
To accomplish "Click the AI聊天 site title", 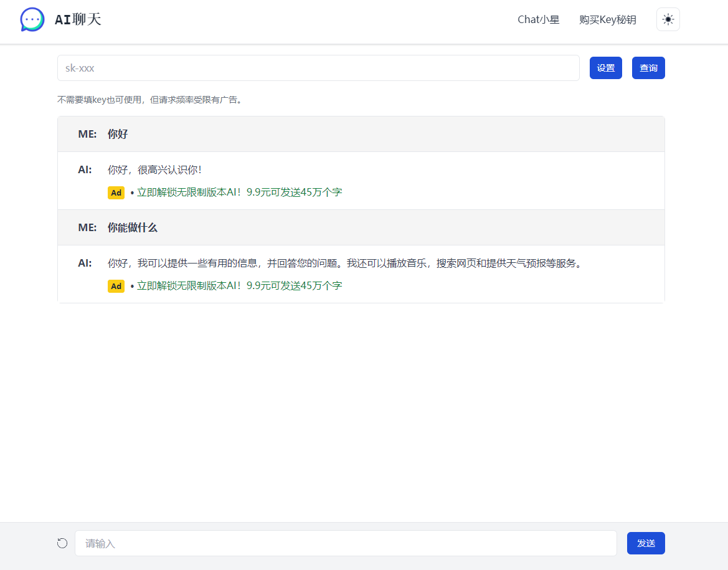I will 78,20.
